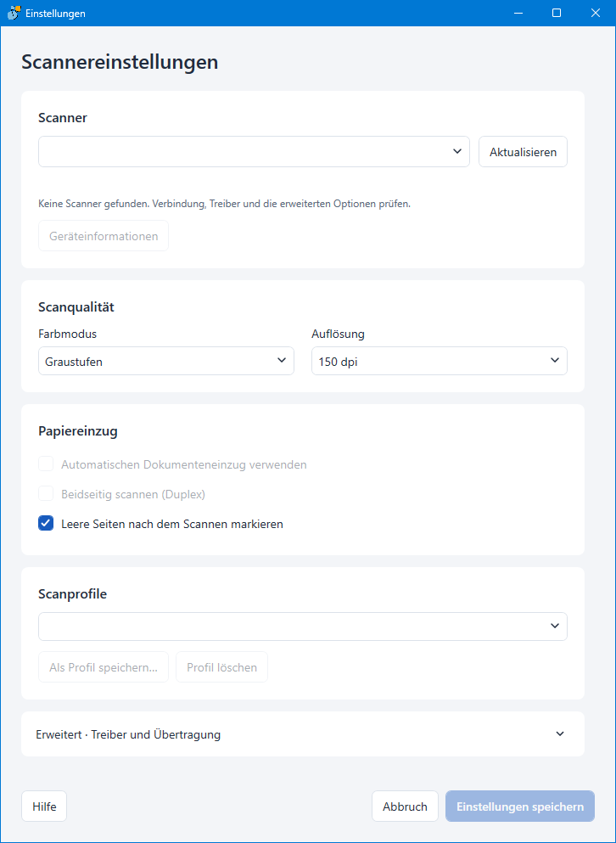616x843 pixels.
Task: Click the Profil löschen button
Action: [x=221, y=667]
